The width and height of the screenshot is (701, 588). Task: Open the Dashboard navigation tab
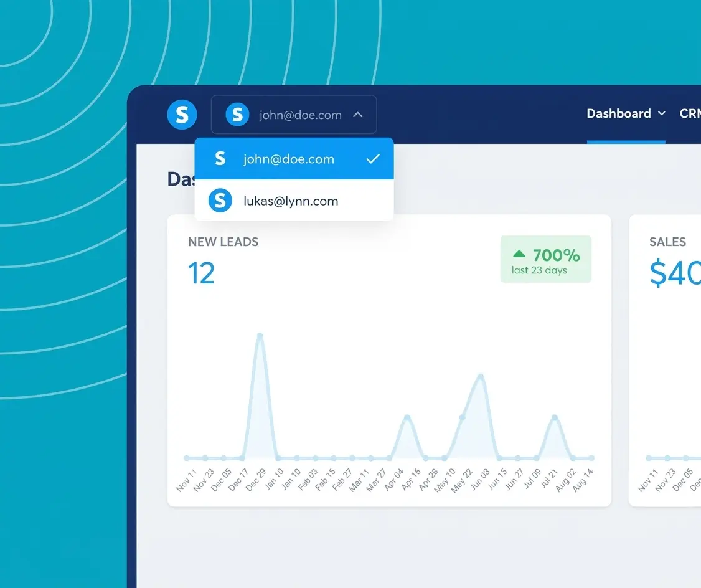click(626, 113)
